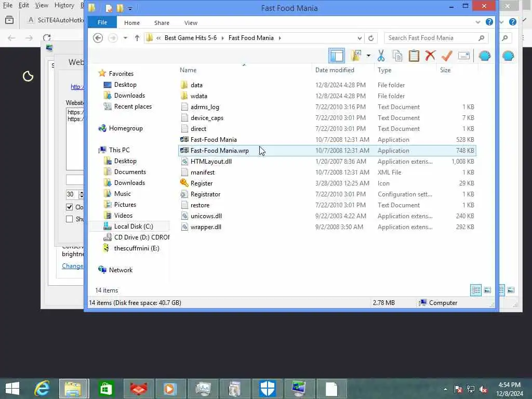Toggle the unchecked Sh checkbox behind
532x399 pixels.
point(69,219)
